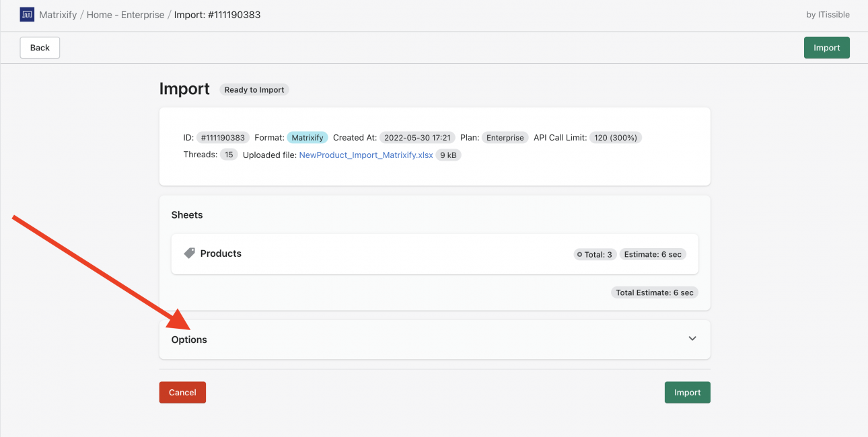Image resolution: width=868 pixels, height=437 pixels.
Task: Open the Home - Enterprise breadcrumb
Action: (x=126, y=14)
